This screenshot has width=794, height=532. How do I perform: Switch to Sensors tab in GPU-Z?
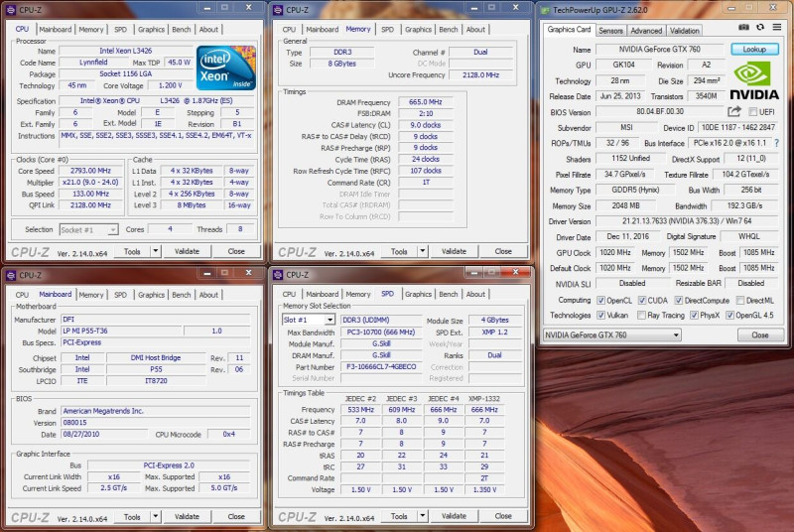click(610, 31)
